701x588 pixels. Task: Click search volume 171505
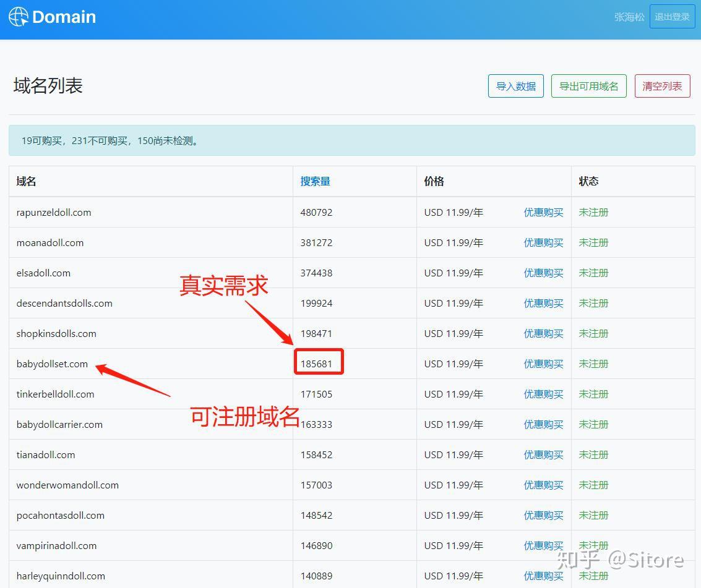pos(317,394)
